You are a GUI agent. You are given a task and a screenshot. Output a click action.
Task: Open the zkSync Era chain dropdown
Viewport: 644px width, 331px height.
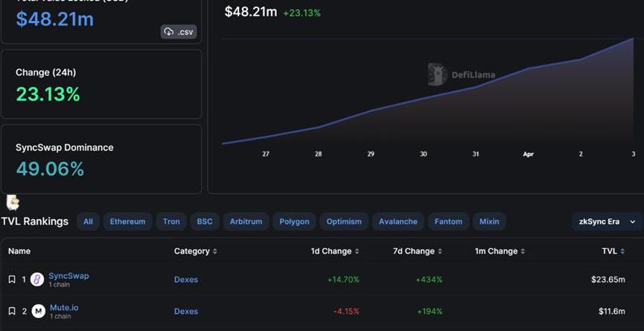607,221
